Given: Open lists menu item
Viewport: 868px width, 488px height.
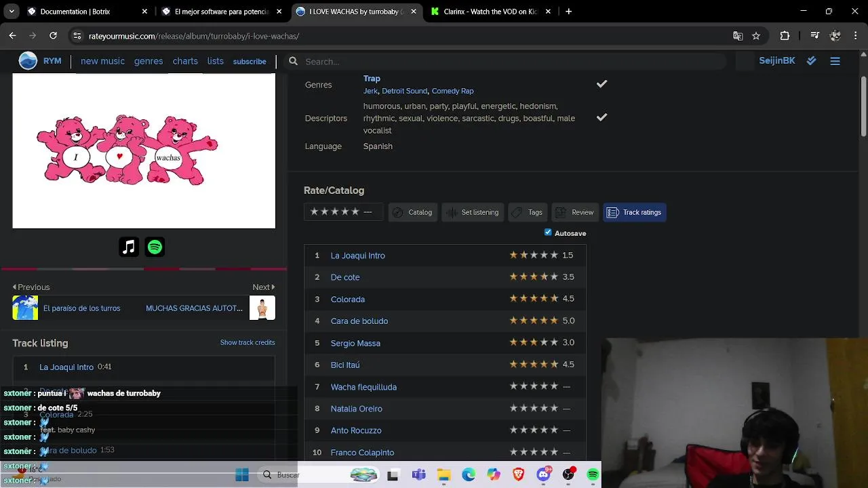Looking at the screenshot, I should [215, 61].
